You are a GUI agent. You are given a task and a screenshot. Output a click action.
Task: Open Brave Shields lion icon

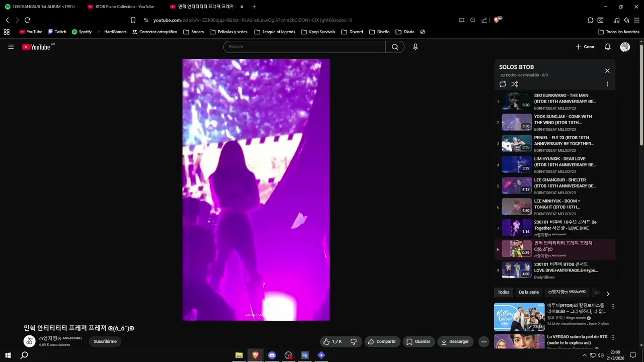497,20
